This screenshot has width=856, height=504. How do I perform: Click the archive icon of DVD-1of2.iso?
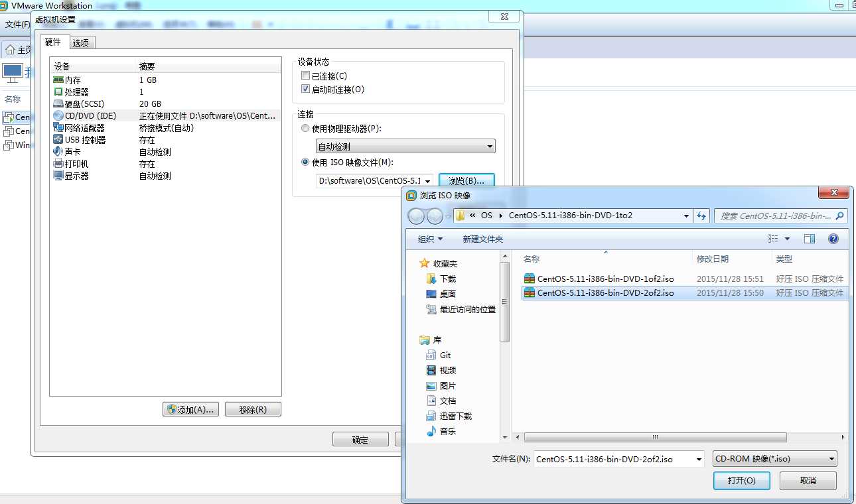tap(529, 279)
